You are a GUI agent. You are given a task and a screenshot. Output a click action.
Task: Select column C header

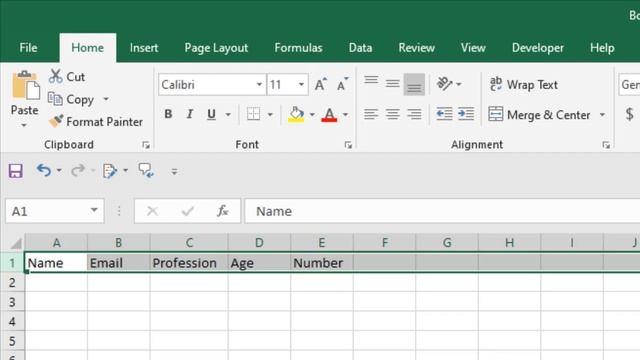pyautogui.click(x=189, y=243)
